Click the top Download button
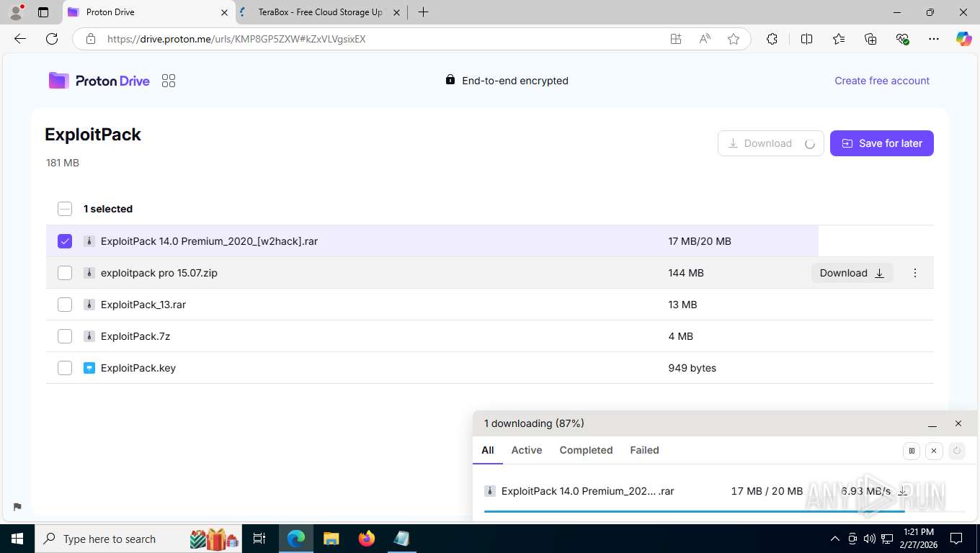Screen dimensions: 980x553 771,143
